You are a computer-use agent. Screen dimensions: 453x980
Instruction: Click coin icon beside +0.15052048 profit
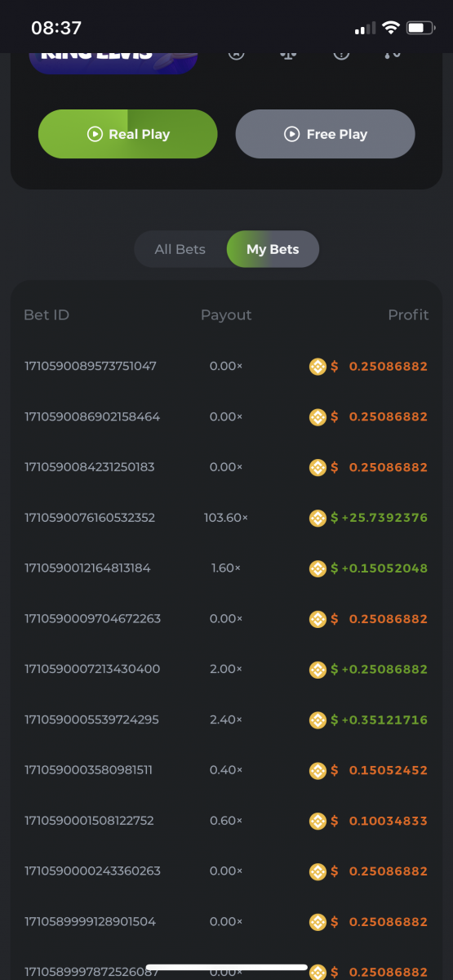(x=318, y=568)
